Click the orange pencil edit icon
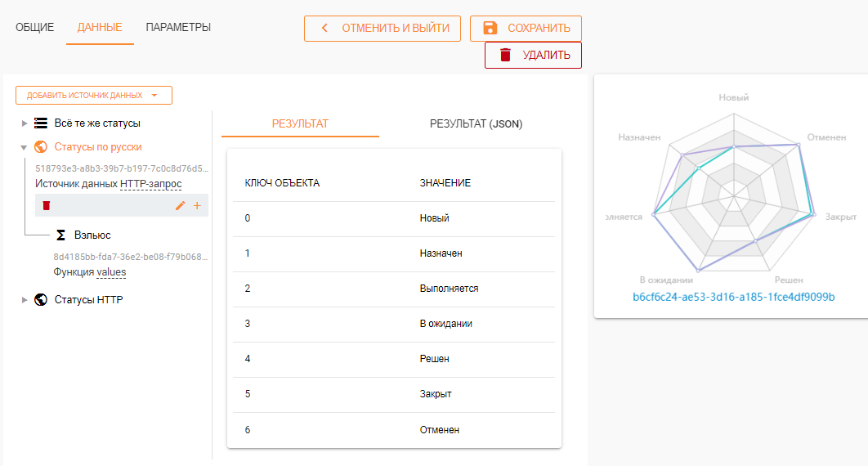Viewport: 868px width, 466px height. point(181,205)
